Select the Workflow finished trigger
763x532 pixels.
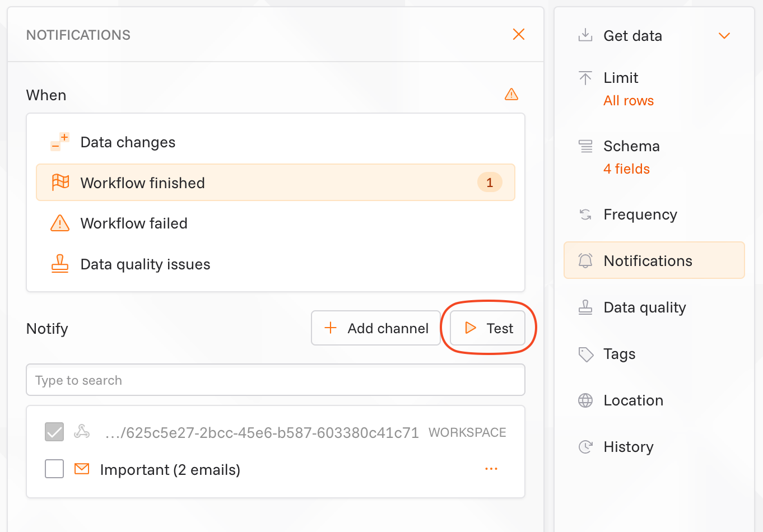(276, 183)
